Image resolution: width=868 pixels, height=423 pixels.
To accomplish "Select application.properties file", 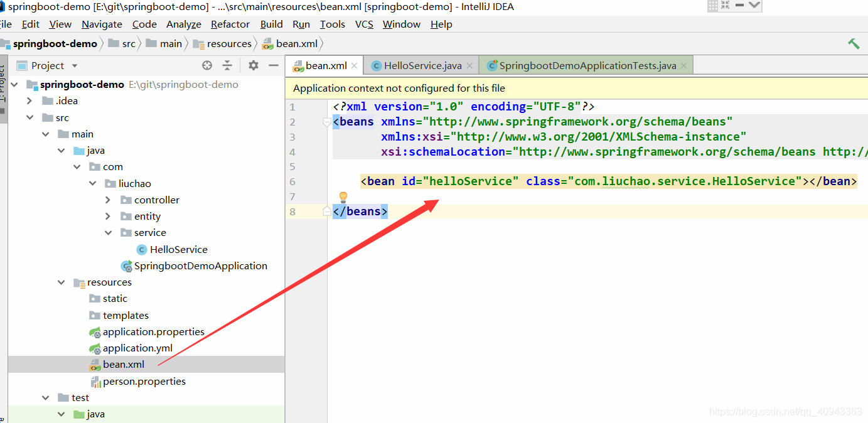I will [x=153, y=332].
